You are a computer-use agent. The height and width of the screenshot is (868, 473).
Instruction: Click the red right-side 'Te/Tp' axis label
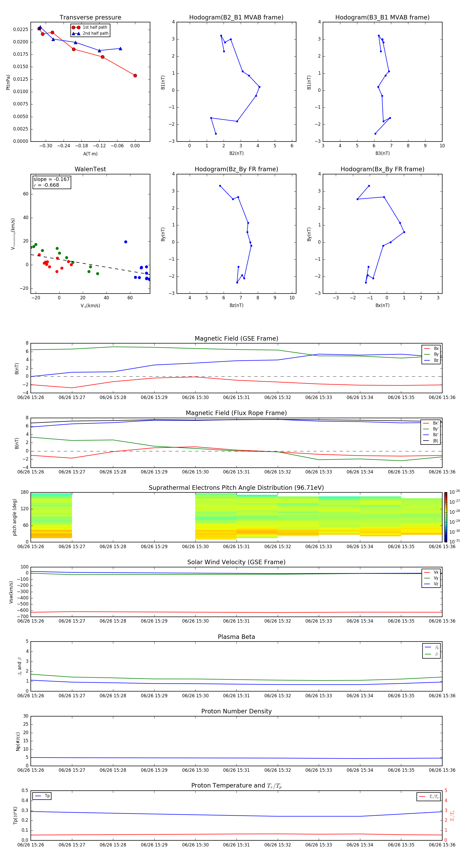[453, 815]
